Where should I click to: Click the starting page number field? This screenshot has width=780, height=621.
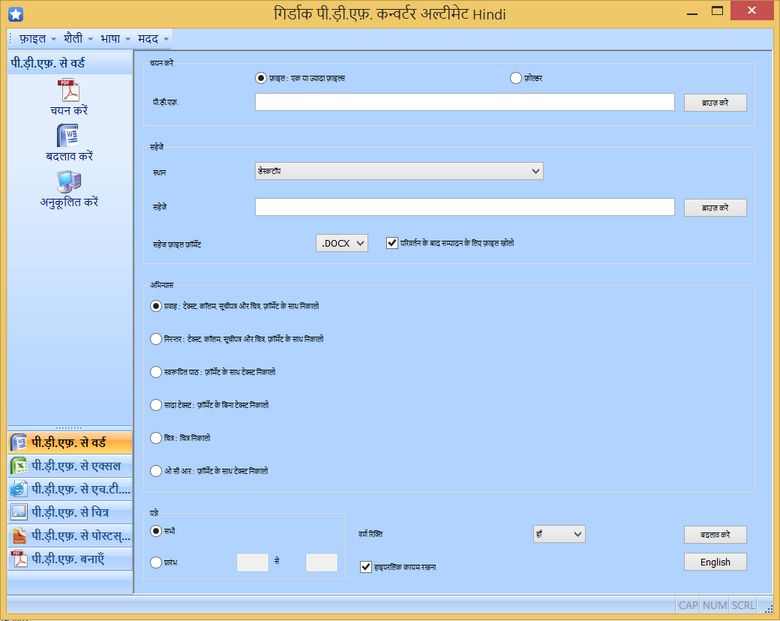click(252, 562)
